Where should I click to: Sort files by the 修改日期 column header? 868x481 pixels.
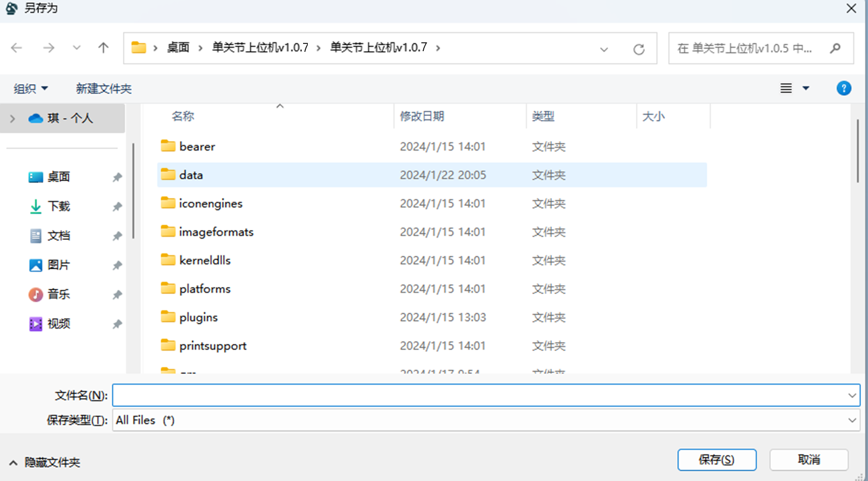coord(422,116)
